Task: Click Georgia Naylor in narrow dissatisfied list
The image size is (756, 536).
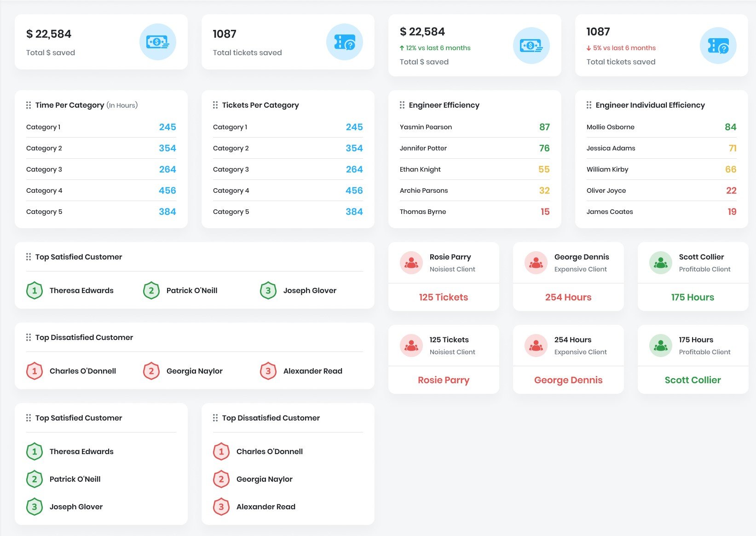Action: click(265, 479)
